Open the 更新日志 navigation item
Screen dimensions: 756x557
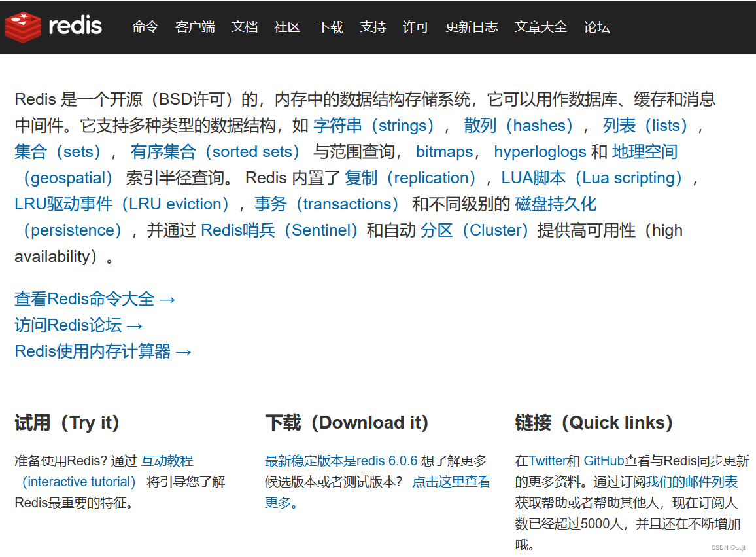pyautogui.click(x=472, y=27)
